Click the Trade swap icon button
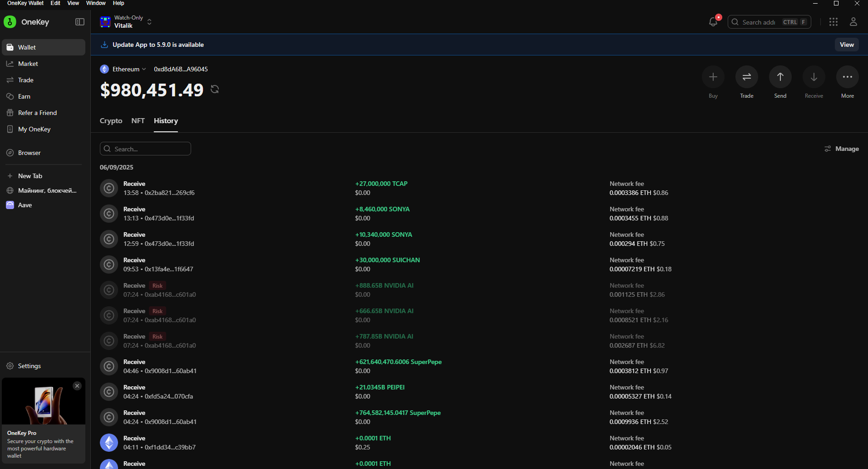868x469 pixels. point(747,77)
